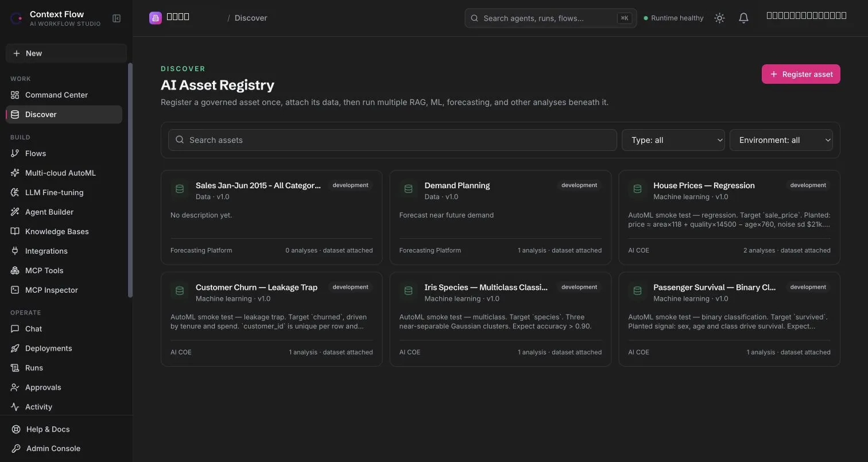868x462 pixels.
Task: Open the Approvals menu item
Action: click(64, 387)
